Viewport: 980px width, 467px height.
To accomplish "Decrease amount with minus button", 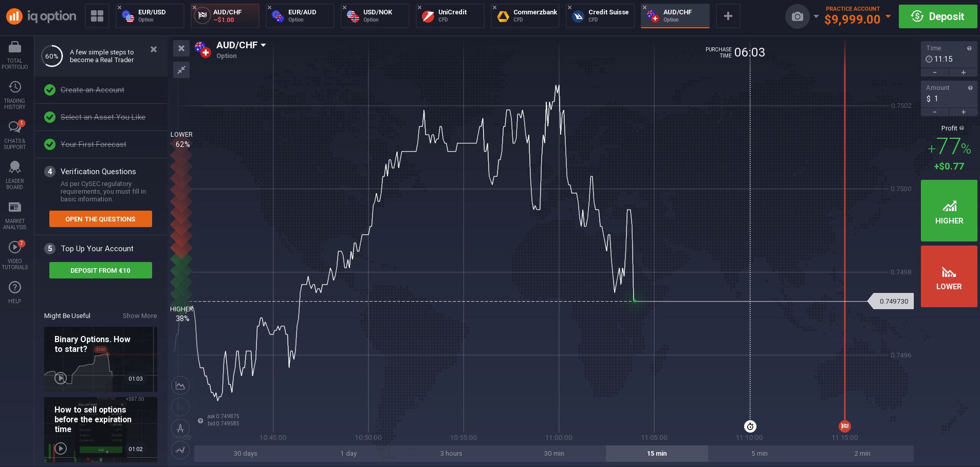I will pos(935,112).
